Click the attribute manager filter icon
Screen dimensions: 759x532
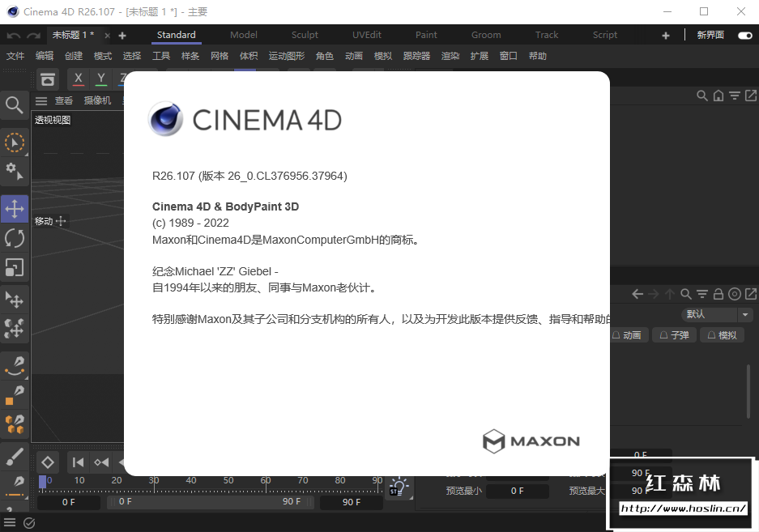tap(701, 294)
